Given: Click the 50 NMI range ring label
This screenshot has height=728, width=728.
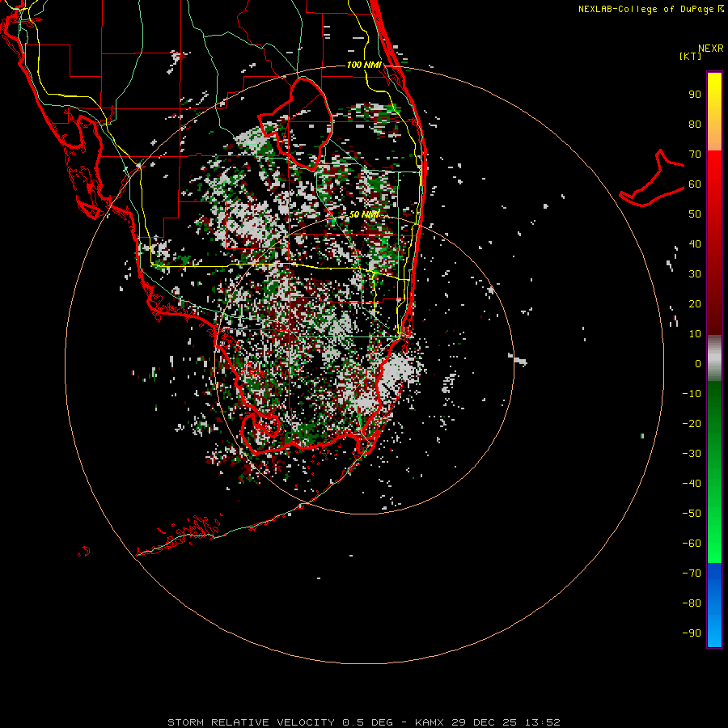Looking at the screenshot, I should (364, 214).
